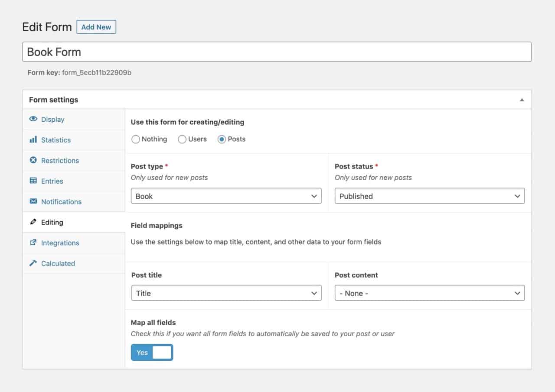Open Entries via its table icon
This screenshot has width=555, height=392.
[x=33, y=181]
